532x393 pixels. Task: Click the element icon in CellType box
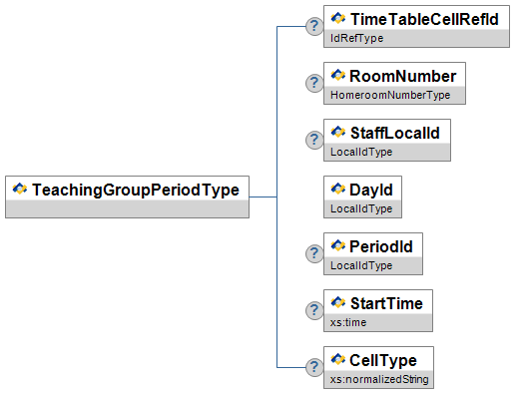coord(338,359)
